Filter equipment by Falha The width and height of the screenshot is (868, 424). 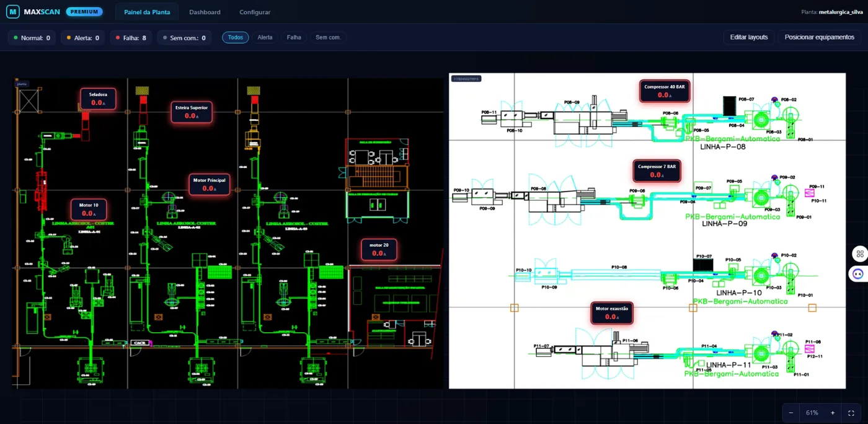294,37
